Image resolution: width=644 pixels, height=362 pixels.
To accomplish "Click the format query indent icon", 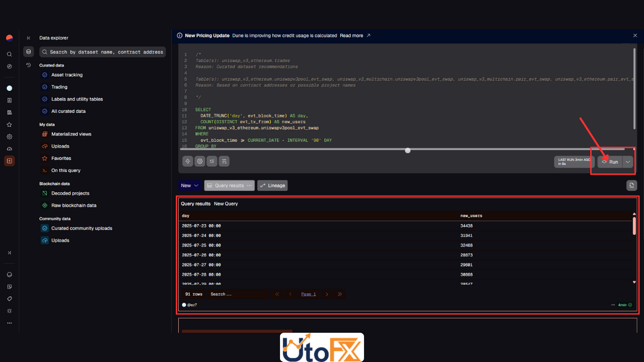I will pos(212,161).
